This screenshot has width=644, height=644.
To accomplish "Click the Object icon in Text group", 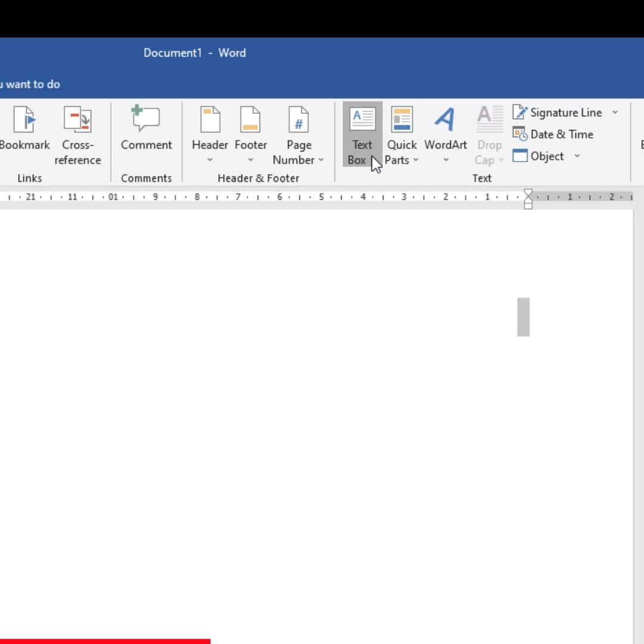I will point(520,156).
